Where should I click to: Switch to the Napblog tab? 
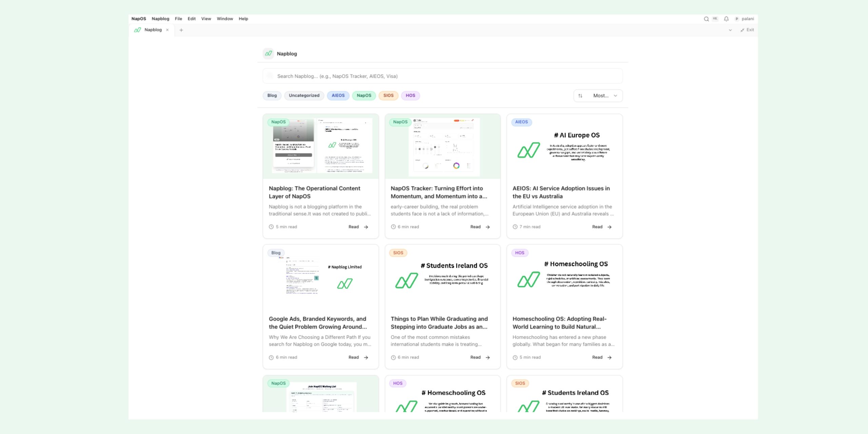pos(153,30)
